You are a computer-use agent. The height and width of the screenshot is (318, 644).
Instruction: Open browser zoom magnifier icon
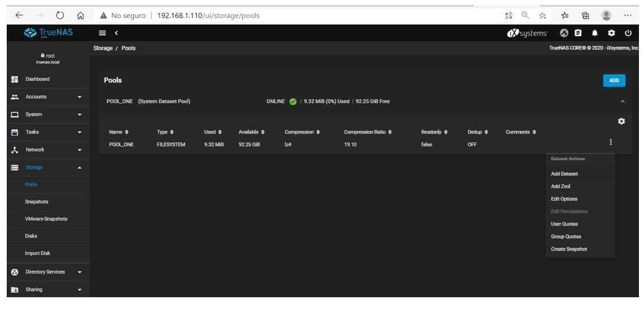(x=525, y=16)
